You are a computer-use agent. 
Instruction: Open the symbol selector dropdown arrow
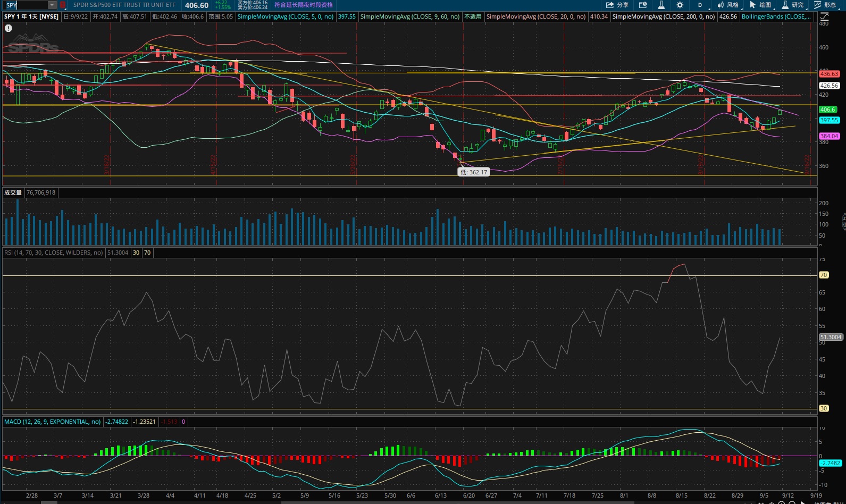(x=52, y=5)
